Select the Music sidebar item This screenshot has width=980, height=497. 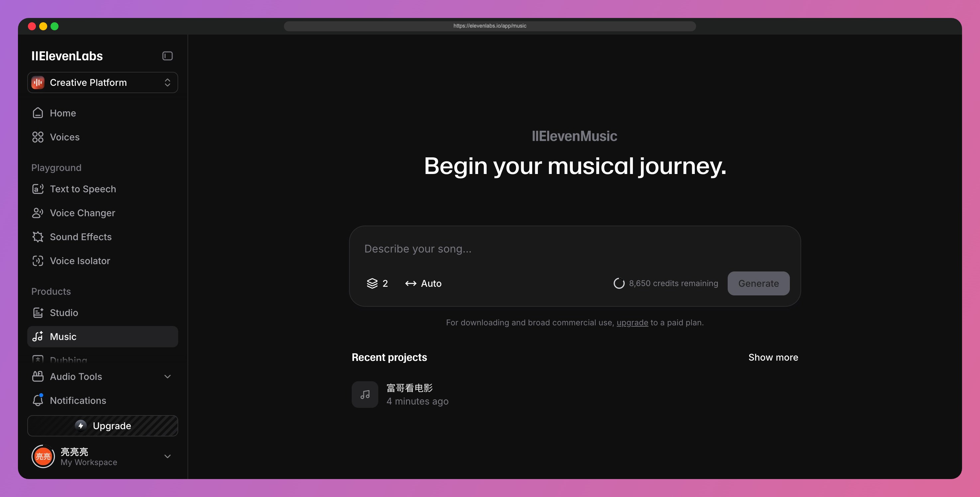click(102, 337)
